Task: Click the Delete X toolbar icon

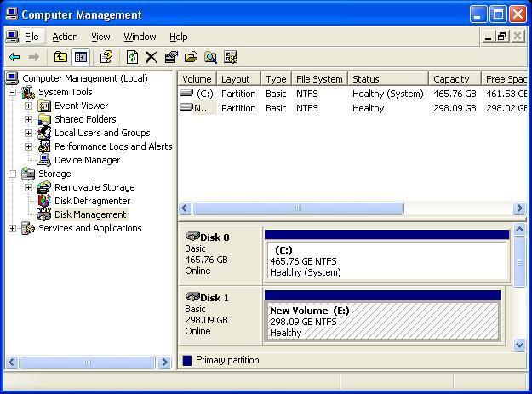Action: pyautogui.click(x=152, y=57)
